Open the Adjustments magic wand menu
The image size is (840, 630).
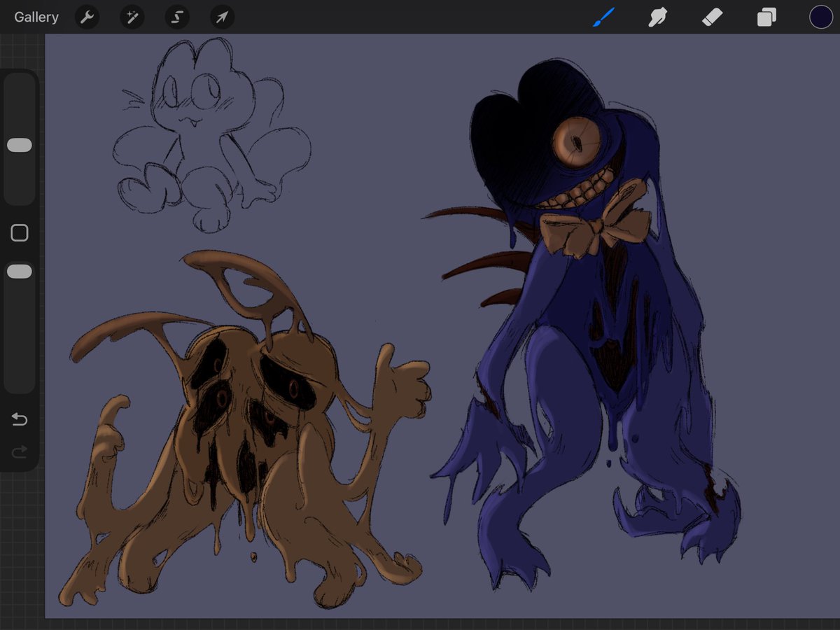132,17
